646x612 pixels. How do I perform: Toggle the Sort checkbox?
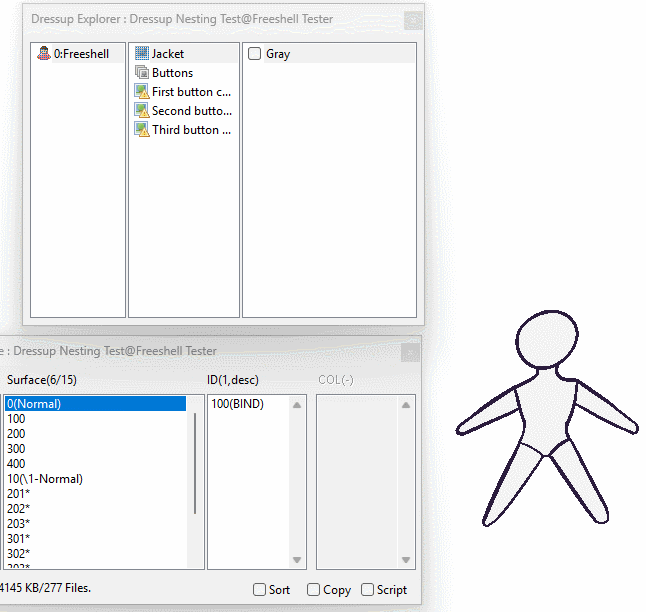tap(260, 590)
